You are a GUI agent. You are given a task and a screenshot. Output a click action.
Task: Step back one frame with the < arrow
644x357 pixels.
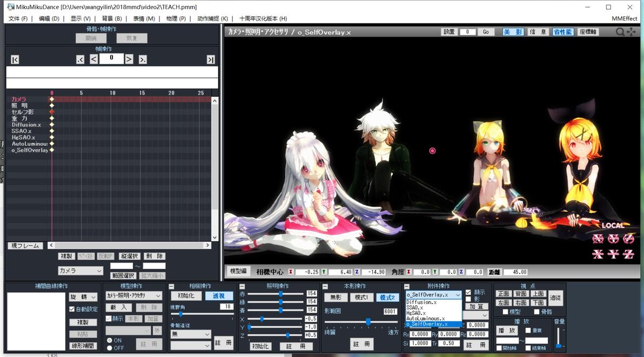[x=94, y=59]
